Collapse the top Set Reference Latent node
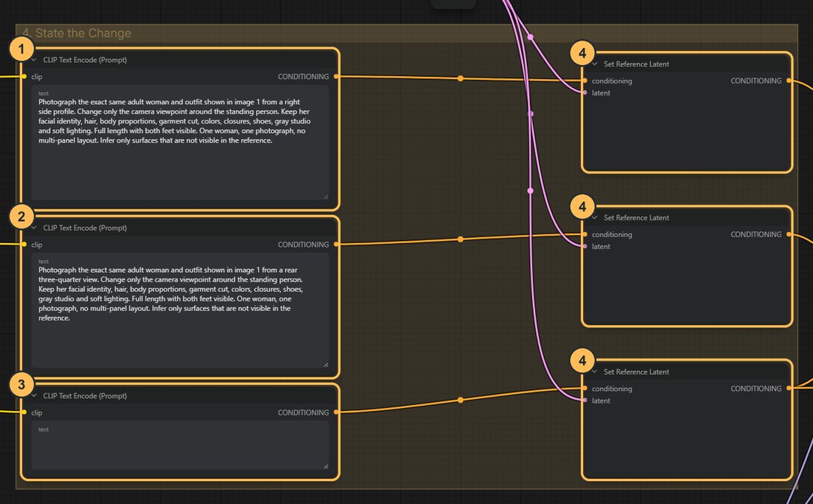The image size is (813, 504). point(595,64)
